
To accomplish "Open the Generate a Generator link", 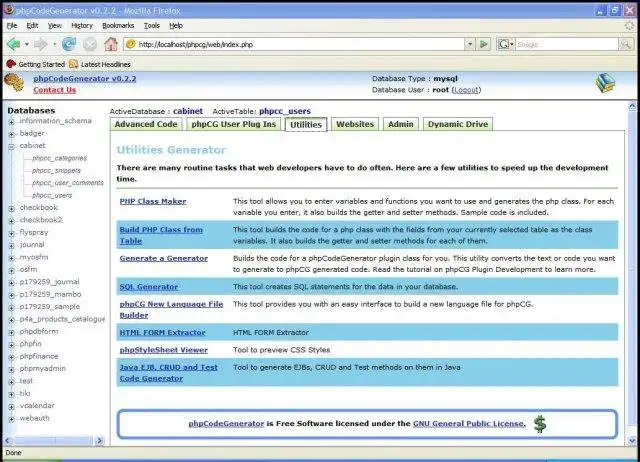I will pyautogui.click(x=164, y=258).
